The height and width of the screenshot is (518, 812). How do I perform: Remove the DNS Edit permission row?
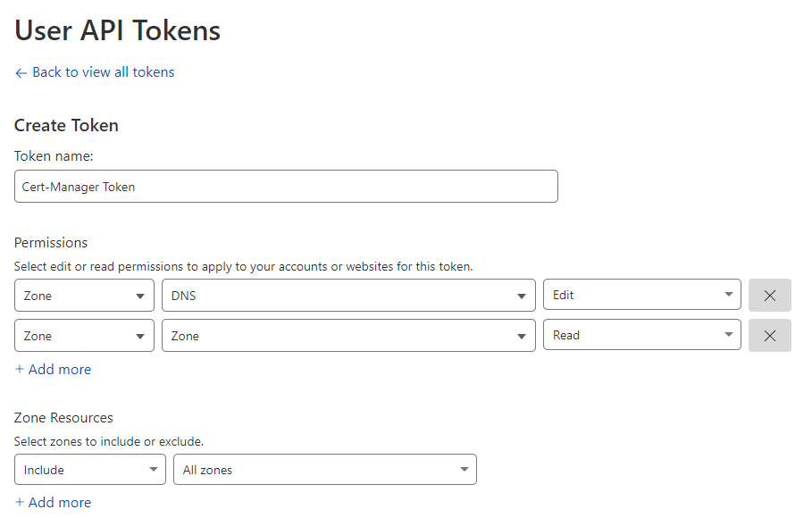point(769,296)
